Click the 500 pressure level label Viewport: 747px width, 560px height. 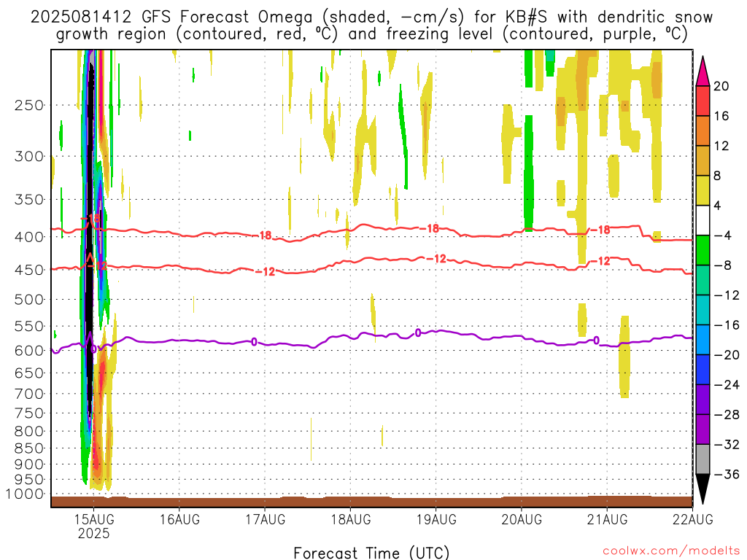(29, 300)
